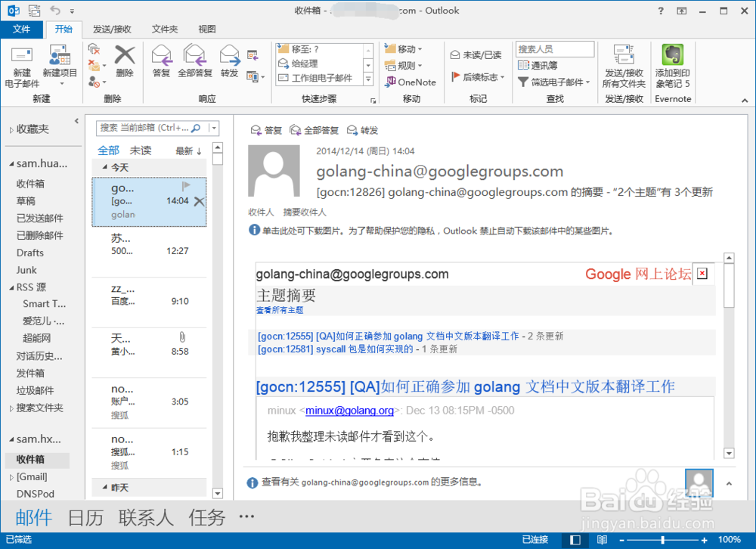Viewport: 756px width, 549px height.
Task: Undo with quick access toolbar arrow
Action: tap(55, 10)
